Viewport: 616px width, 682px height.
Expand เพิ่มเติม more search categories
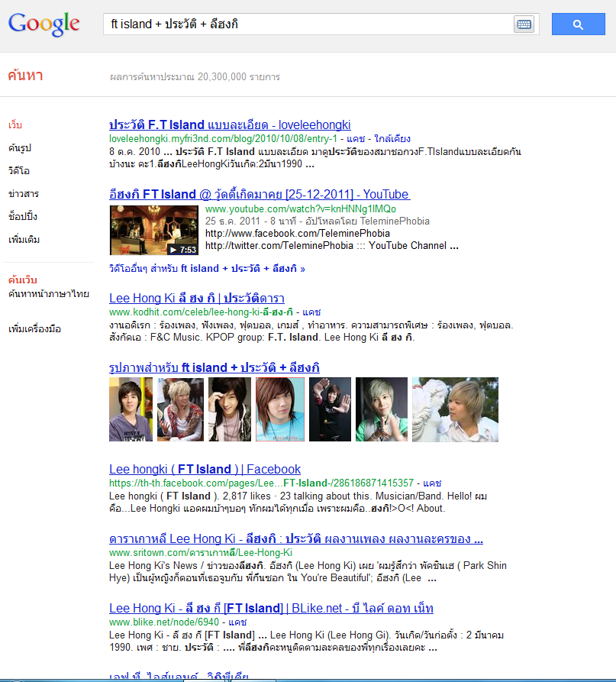(x=24, y=239)
